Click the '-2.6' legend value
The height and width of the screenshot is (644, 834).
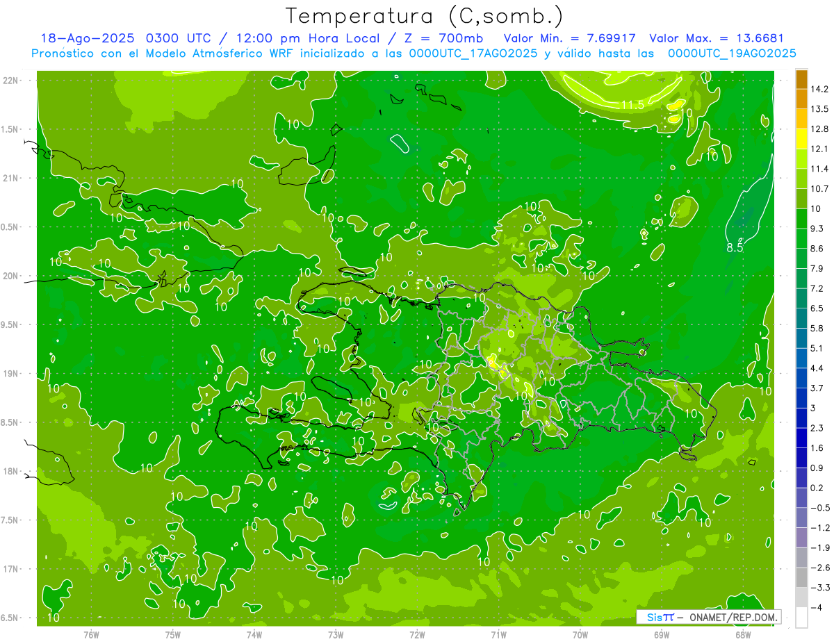coord(820,568)
